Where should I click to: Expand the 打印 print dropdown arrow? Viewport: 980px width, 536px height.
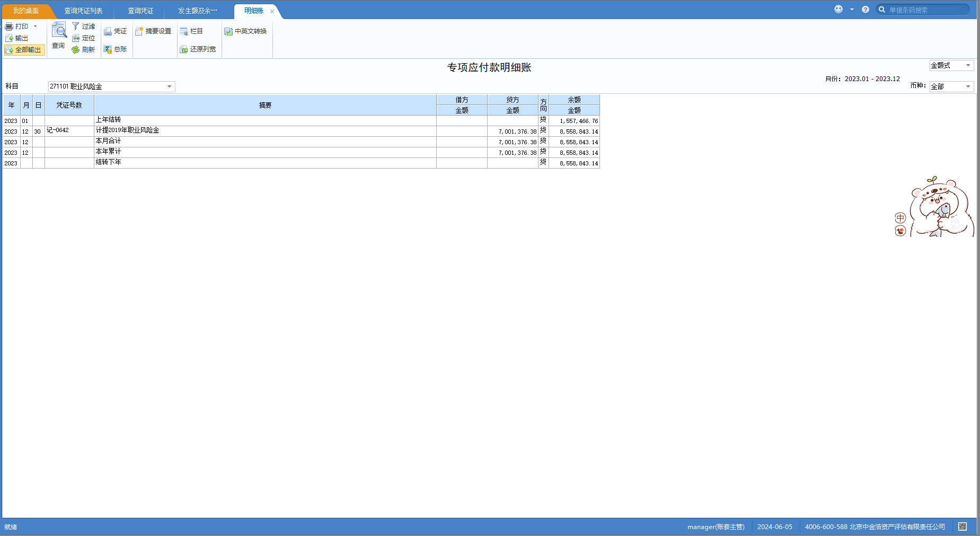tap(36, 26)
